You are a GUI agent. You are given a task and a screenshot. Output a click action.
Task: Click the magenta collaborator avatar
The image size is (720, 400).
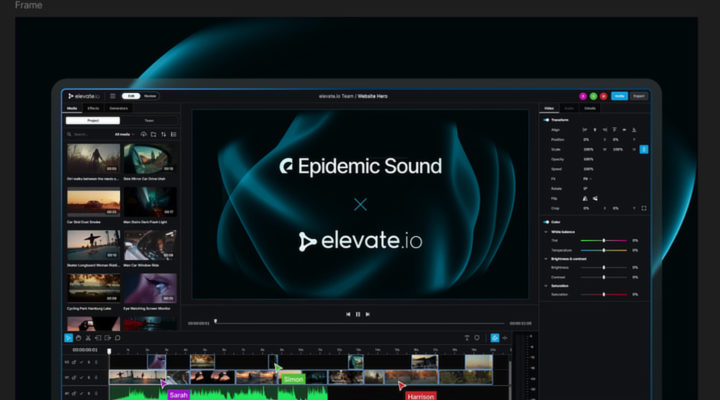(583, 96)
